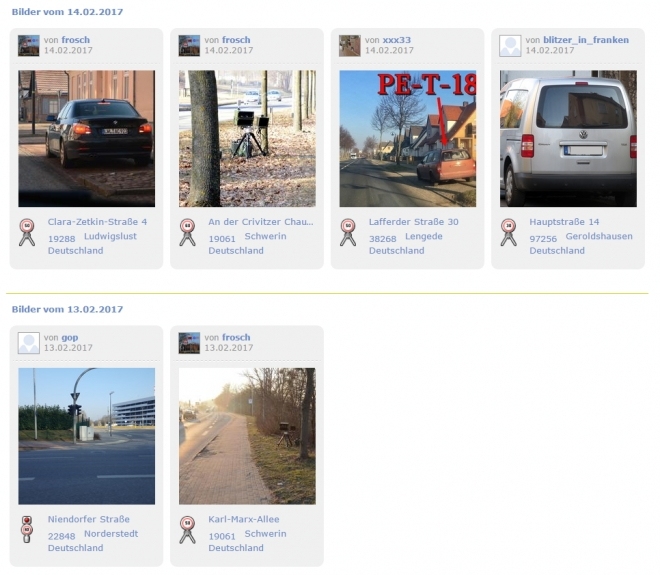The height and width of the screenshot is (575, 660).
Task: Open the Niendorfer Straße intersection photo
Action: pyautogui.click(x=87, y=436)
